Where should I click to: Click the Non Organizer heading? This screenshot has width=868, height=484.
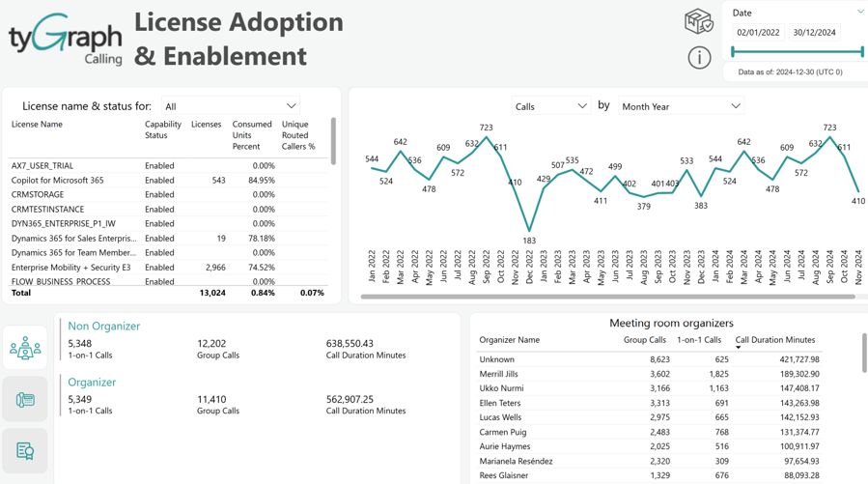pos(104,327)
